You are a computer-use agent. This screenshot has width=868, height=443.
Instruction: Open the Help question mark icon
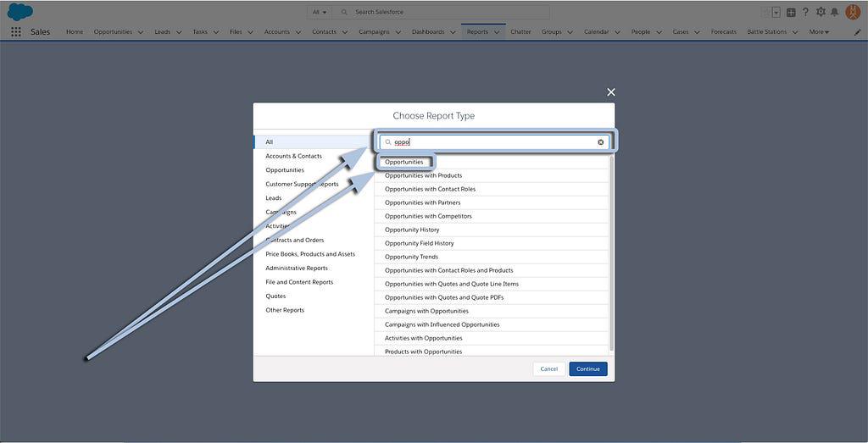pos(805,12)
